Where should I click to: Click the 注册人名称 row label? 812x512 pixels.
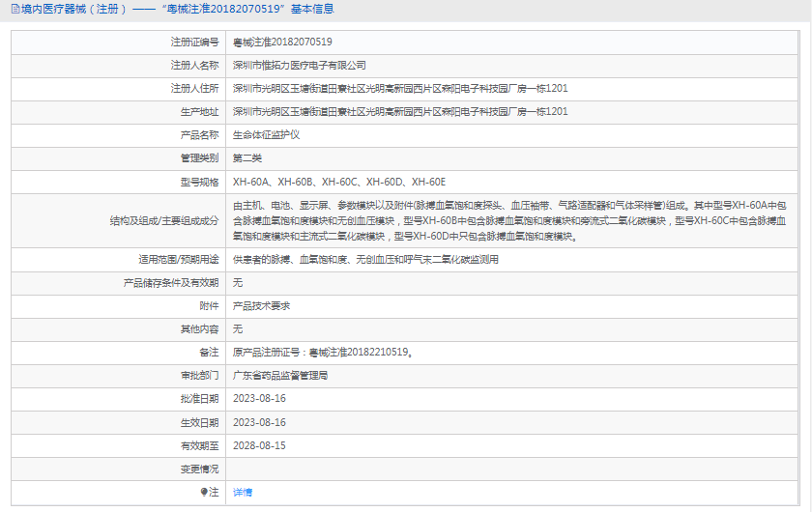point(194,66)
